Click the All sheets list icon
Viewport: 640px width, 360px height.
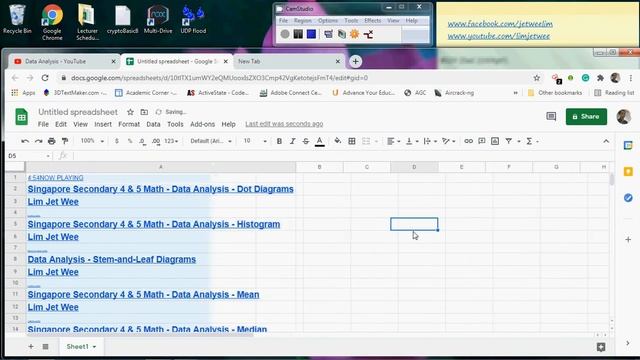point(45,347)
